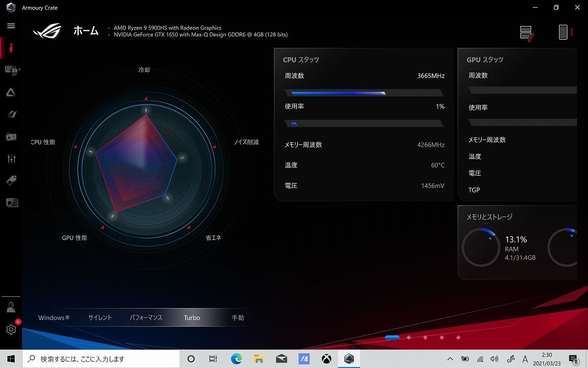Select the サイレント operating mode
This screenshot has height=368, width=588.
coord(100,317)
